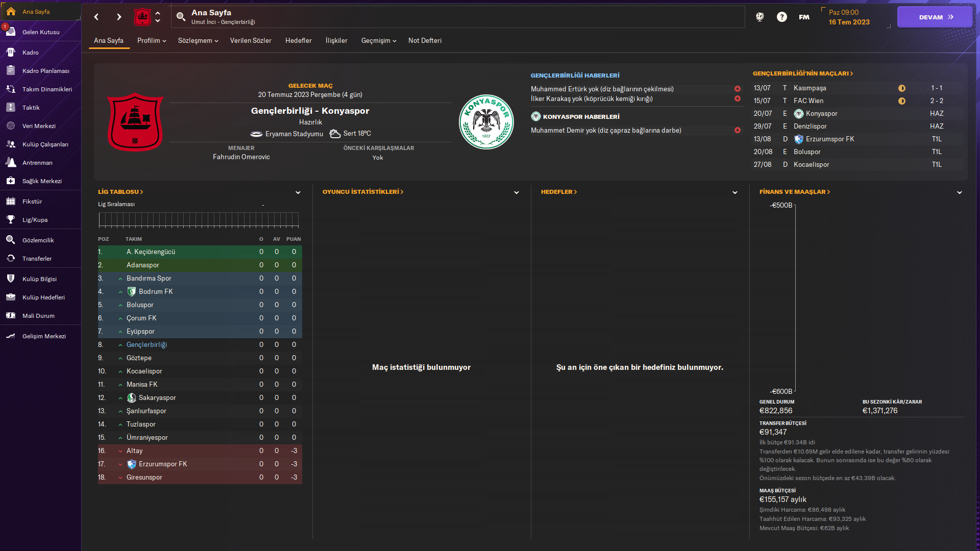Click the Lig Sıralaması position chart
This screenshot has height=551, width=980.
(199, 220)
